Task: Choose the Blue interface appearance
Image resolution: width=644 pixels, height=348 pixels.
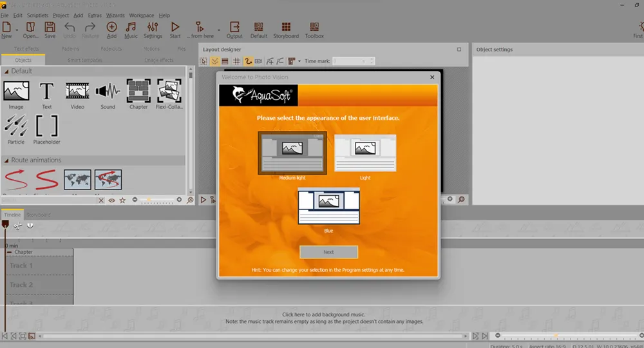Action: coord(328,206)
